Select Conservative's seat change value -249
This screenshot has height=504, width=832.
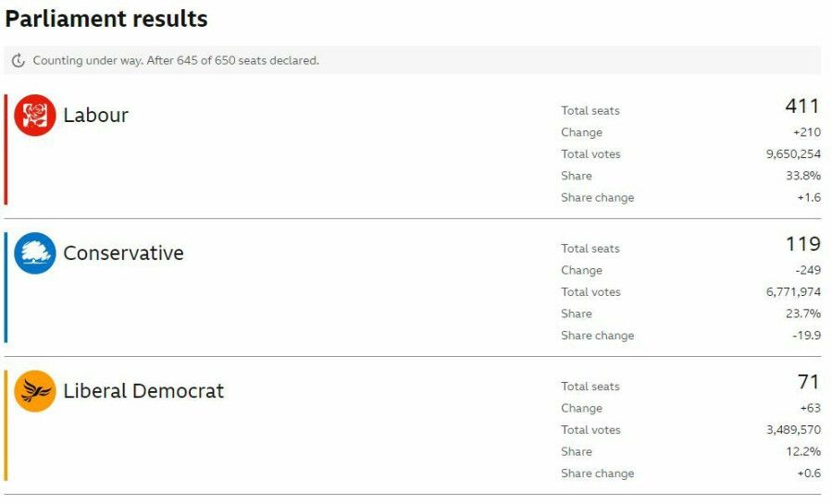(807, 270)
